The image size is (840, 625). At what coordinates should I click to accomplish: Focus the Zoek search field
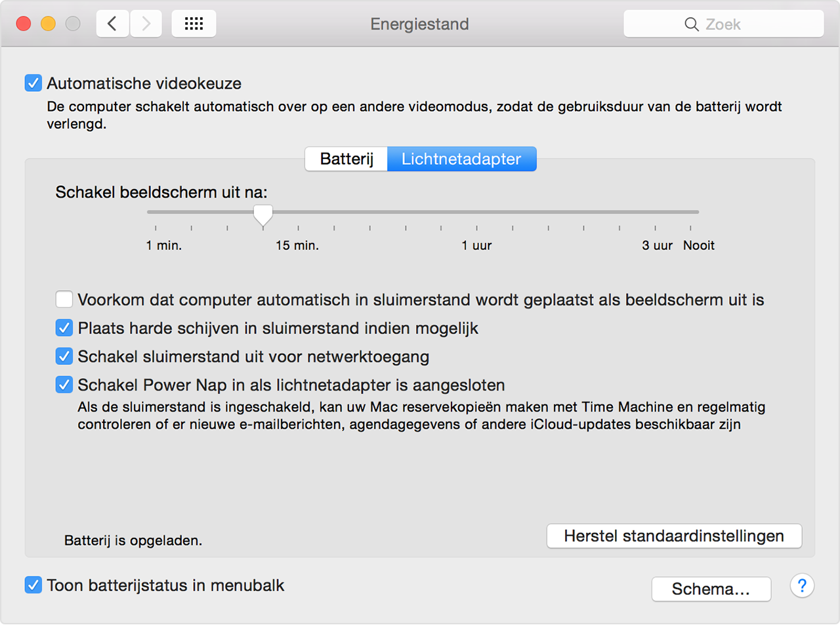(x=723, y=24)
